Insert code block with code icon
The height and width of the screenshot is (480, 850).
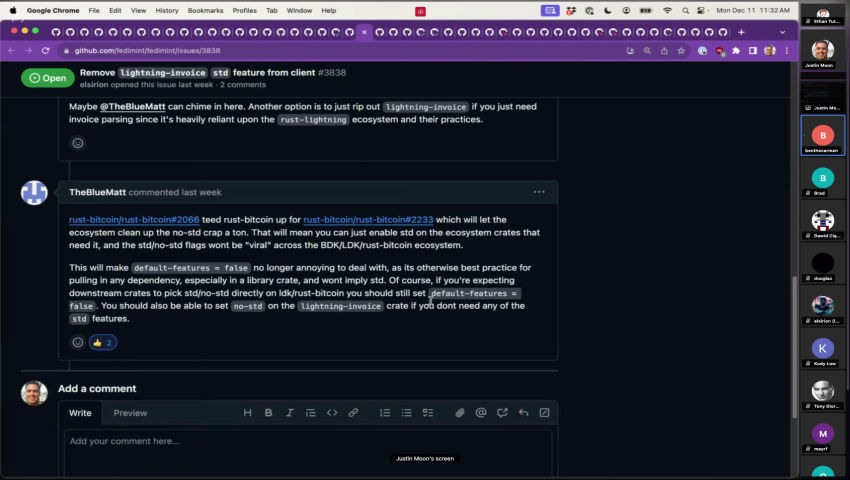click(332, 412)
